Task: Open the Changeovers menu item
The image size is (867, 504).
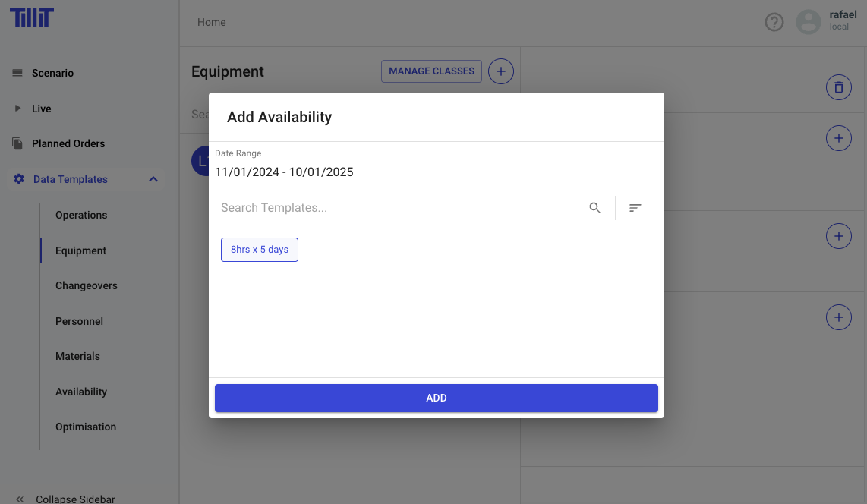Action: [87, 285]
